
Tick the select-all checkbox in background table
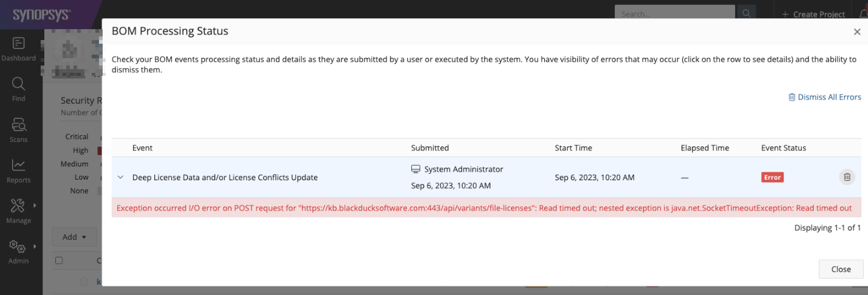(x=59, y=260)
